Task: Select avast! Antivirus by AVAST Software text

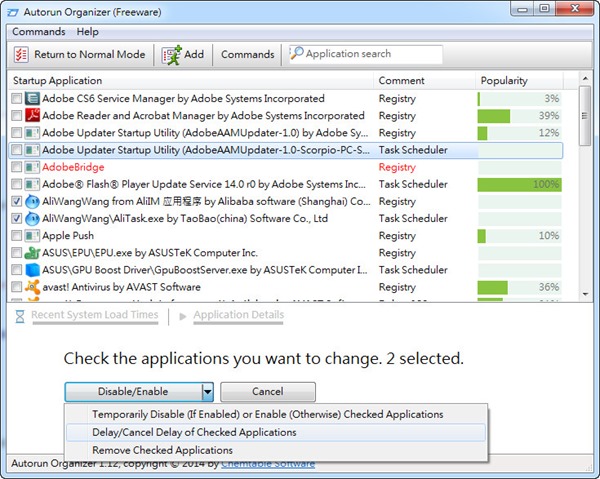Action: pyautogui.click(x=121, y=287)
